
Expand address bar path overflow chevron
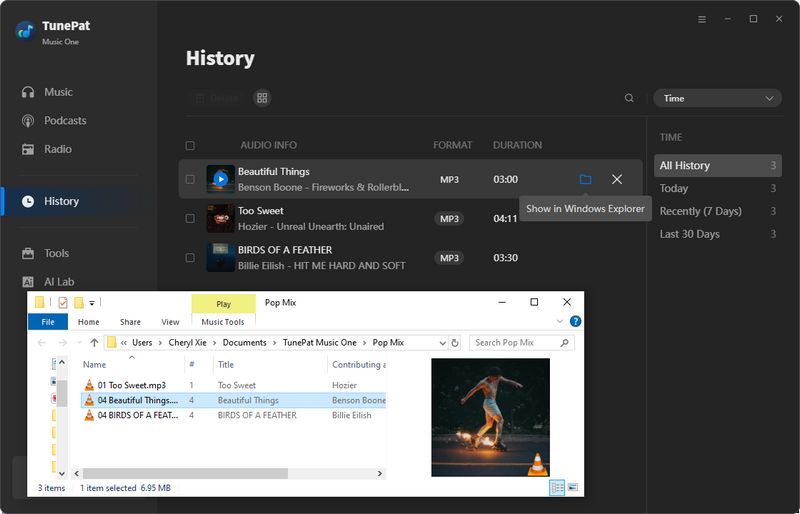pyautogui.click(x=123, y=342)
